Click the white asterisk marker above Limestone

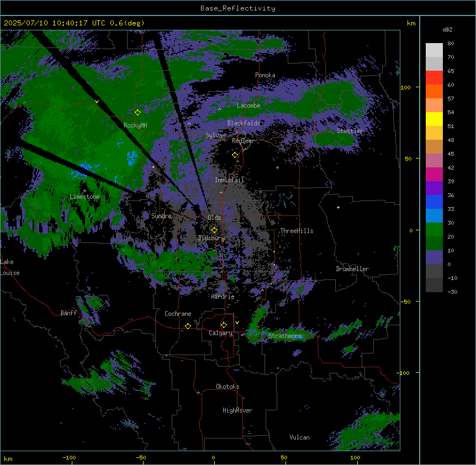[84, 191]
